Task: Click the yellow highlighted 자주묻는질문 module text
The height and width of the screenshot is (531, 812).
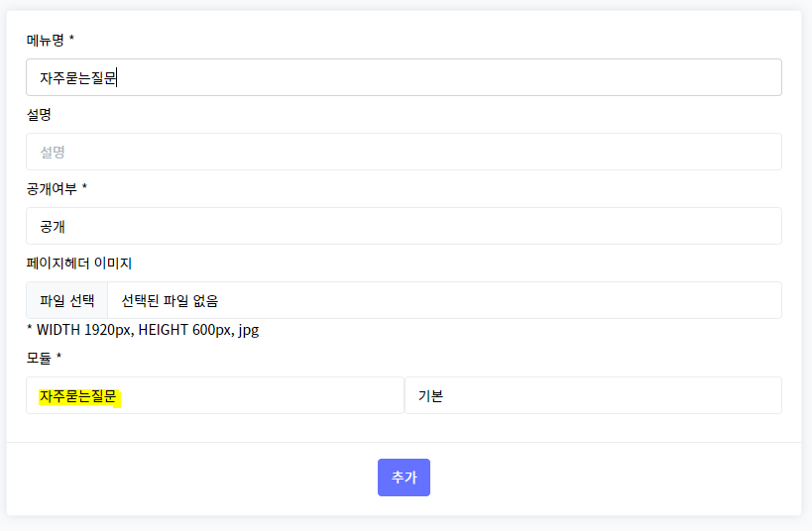Action: pyautogui.click(x=79, y=397)
